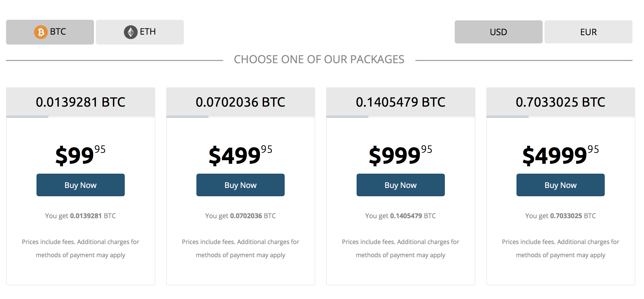Select the 0.7033025 BTC package header
The image size is (644, 299).
point(560,102)
